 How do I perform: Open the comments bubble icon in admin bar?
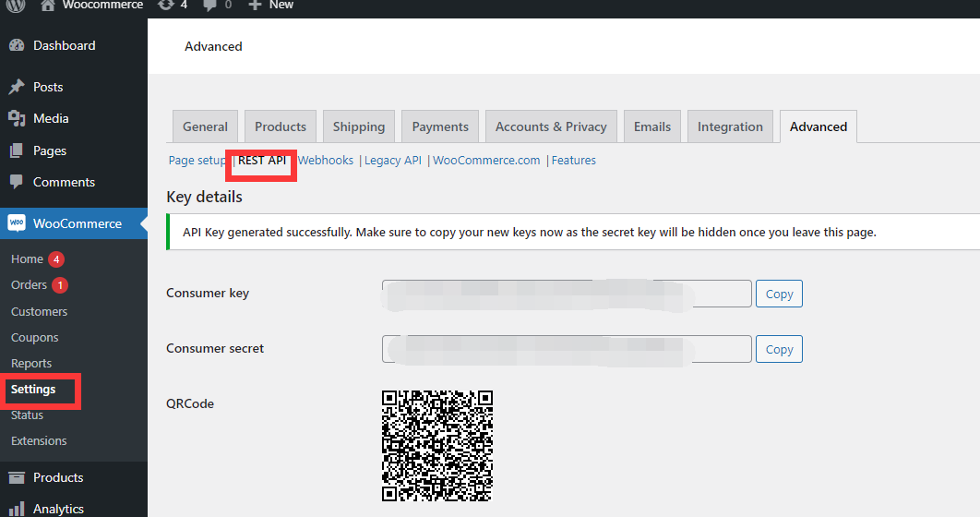click(x=210, y=5)
